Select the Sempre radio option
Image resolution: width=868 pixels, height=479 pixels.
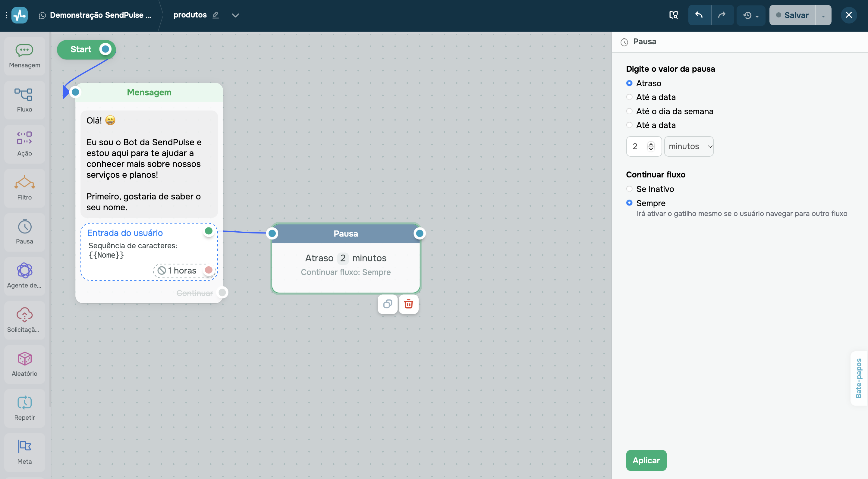pos(629,203)
